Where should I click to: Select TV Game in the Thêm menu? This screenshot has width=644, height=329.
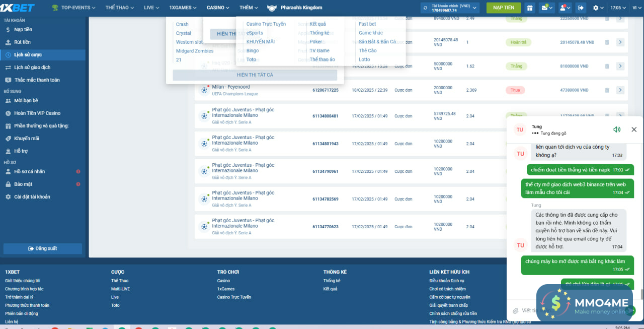pos(319,51)
